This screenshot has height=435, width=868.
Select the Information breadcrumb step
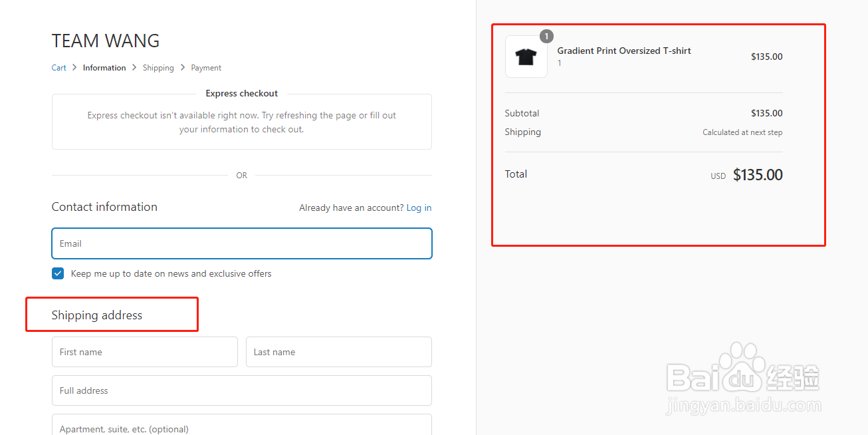[x=104, y=68]
